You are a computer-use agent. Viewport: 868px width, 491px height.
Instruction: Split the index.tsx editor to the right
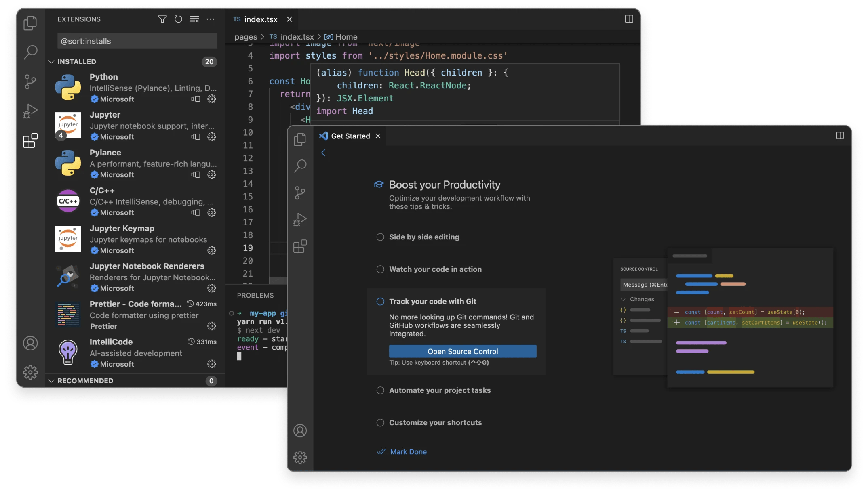coord(629,19)
